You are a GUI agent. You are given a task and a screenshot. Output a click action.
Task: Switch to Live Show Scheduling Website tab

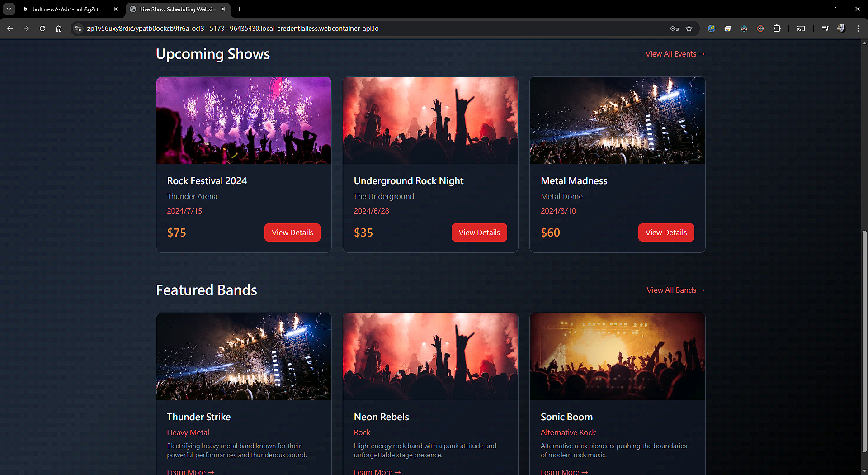click(177, 9)
